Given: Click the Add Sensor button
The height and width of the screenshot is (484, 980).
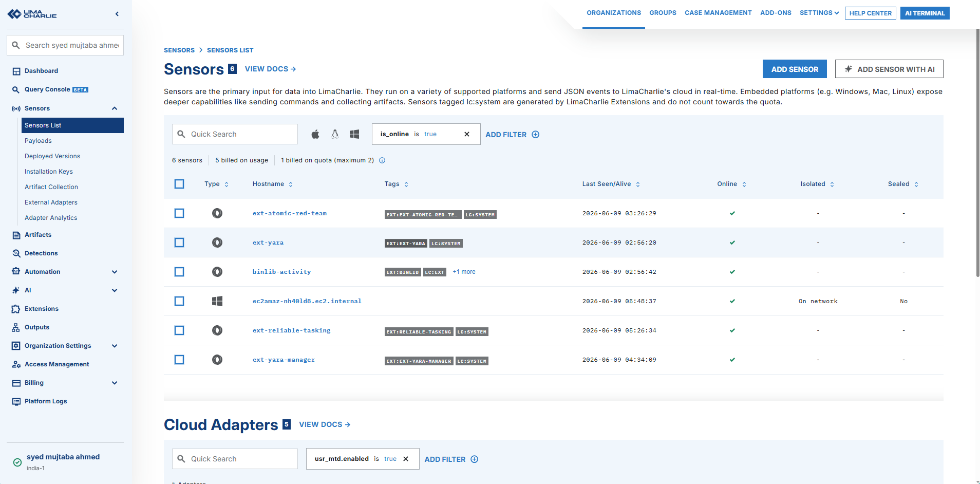Looking at the screenshot, I should click(795, 69).
